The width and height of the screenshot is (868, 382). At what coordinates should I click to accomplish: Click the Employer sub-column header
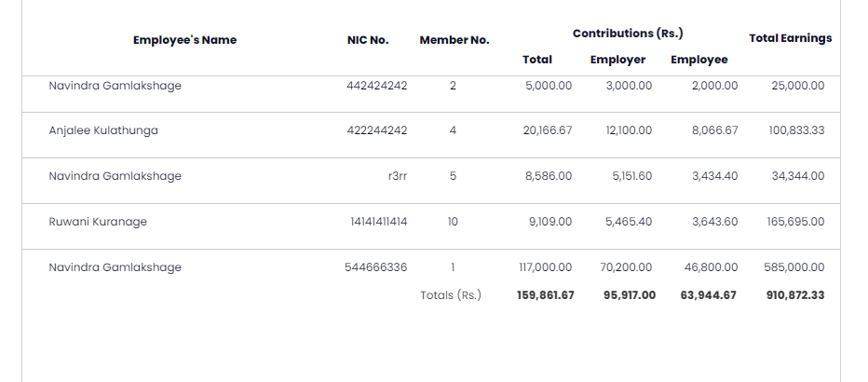pos(617,60)
